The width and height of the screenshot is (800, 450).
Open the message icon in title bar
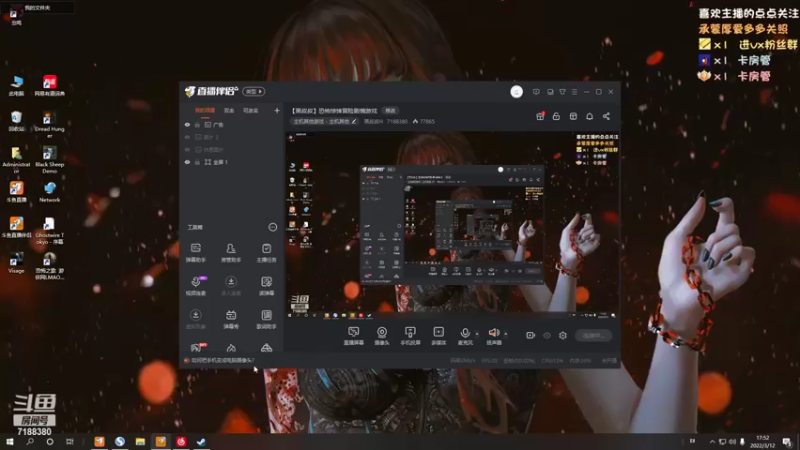pos(536,92)
